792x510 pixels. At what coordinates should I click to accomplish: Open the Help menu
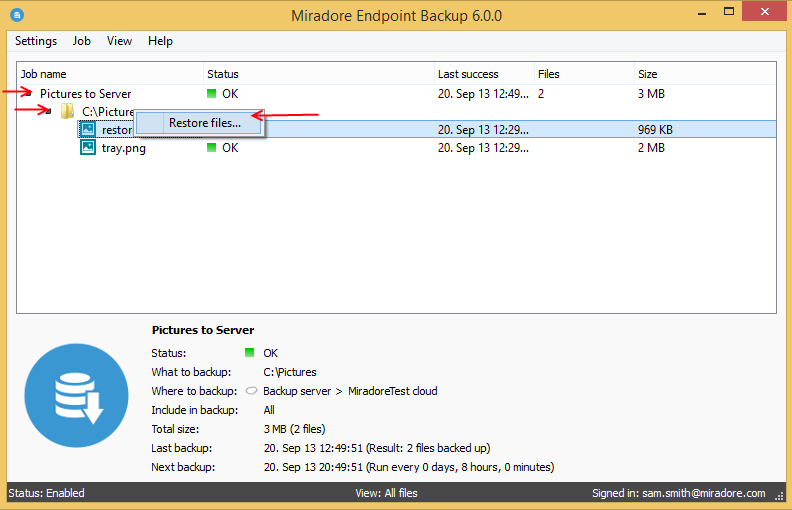(160, 41)
